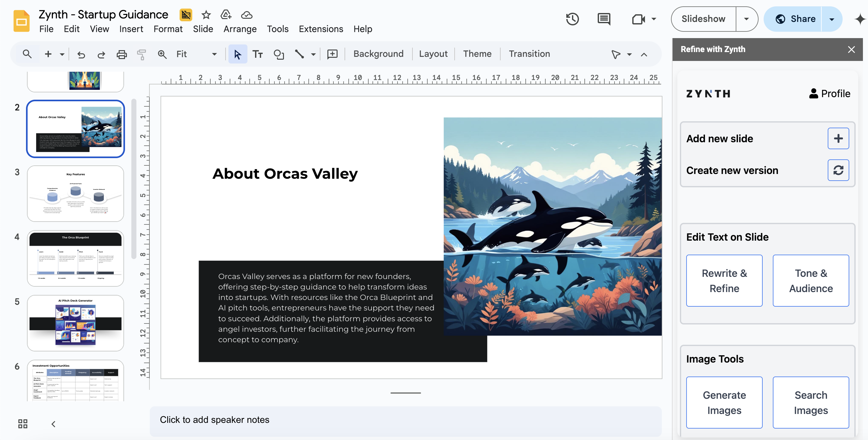Click the Generate Images button
The height and width of the screenshot is (440, 868).
[724, 403]
